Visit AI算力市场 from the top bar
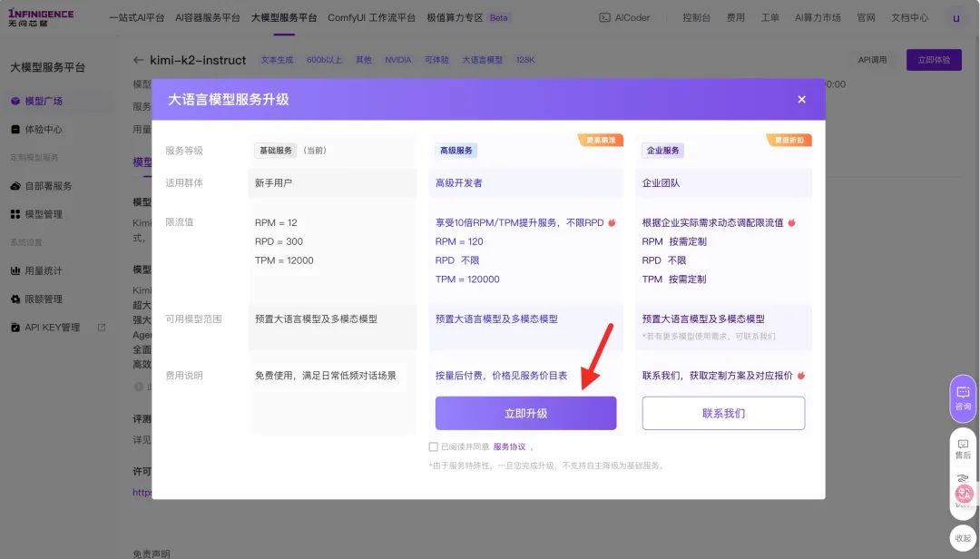The width and height of the screenshot is (980, 559). pyautogui.click(x=818, y=17)
